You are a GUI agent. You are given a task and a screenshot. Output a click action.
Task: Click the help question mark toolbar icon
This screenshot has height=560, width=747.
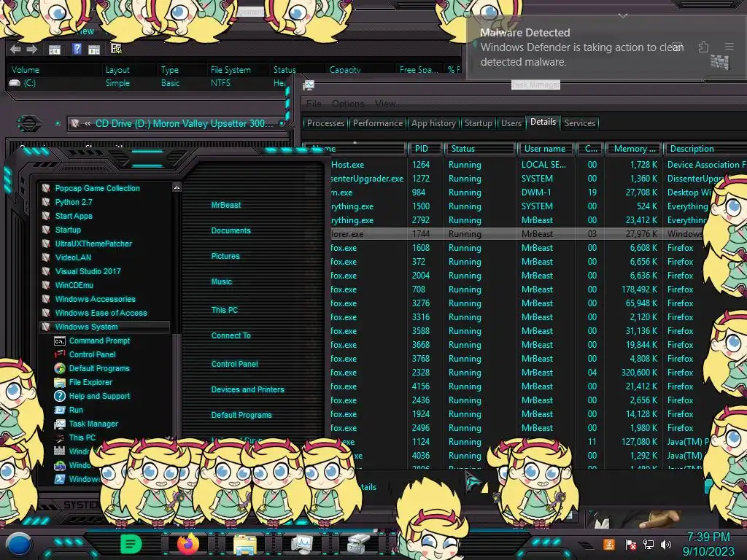(x=77, y=49)
